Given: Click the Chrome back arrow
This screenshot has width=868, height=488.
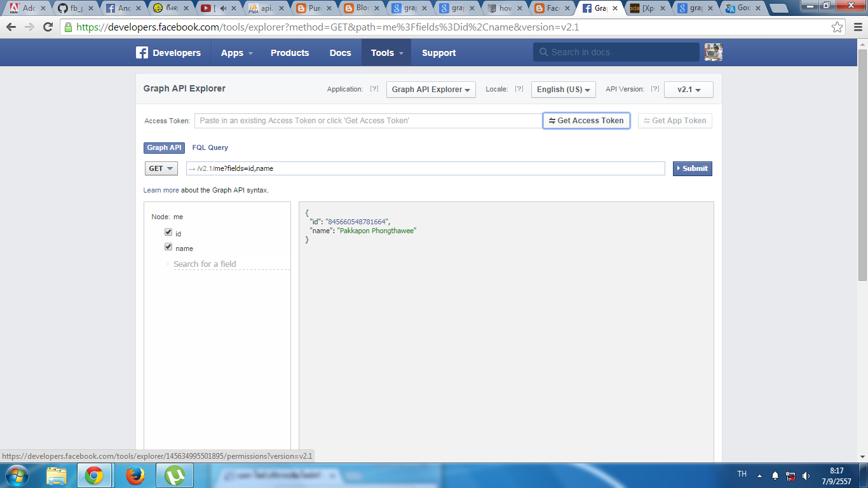Looking at the screenshot, I should click(11, 27).
